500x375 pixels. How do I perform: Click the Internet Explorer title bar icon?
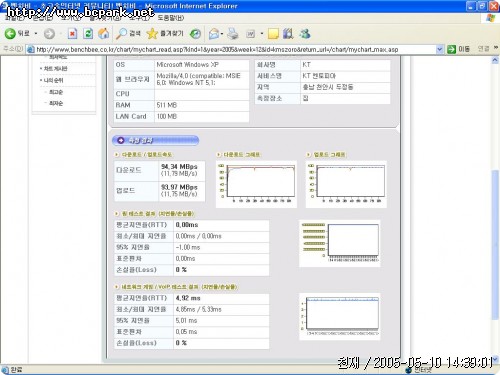coord(4,6)
